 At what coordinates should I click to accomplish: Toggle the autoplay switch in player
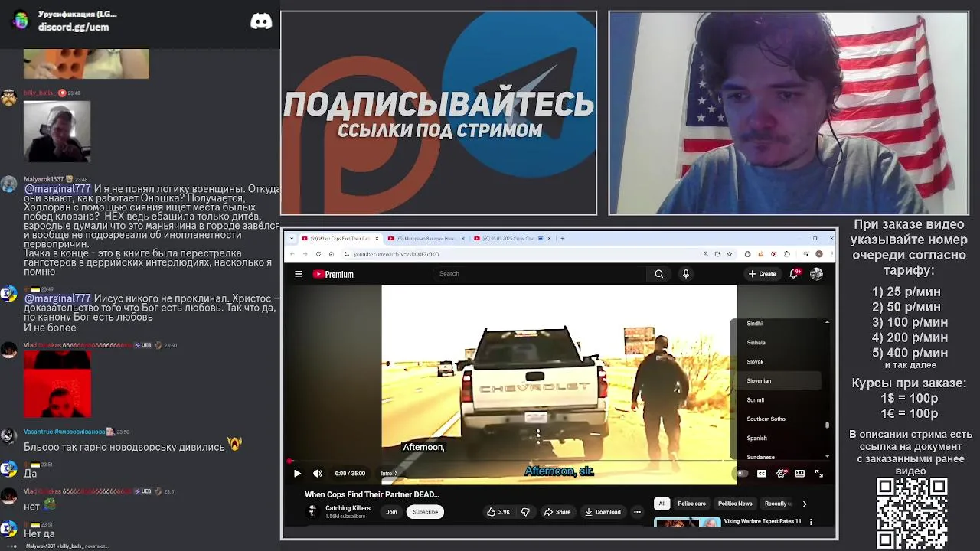tap(742, 474)
